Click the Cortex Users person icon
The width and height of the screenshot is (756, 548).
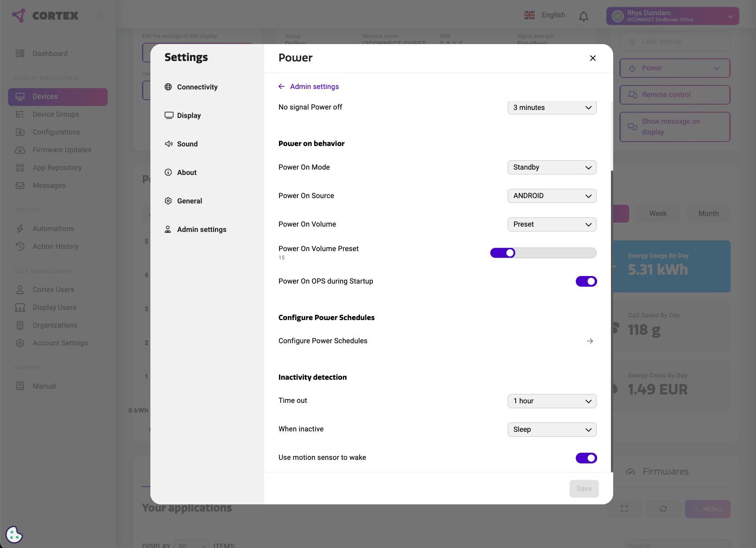[x=20, y=290]
